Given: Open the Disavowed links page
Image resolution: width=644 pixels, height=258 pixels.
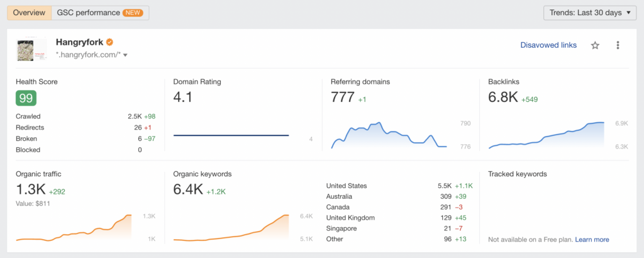Looking at the screenshot, I should pos(548,45).
